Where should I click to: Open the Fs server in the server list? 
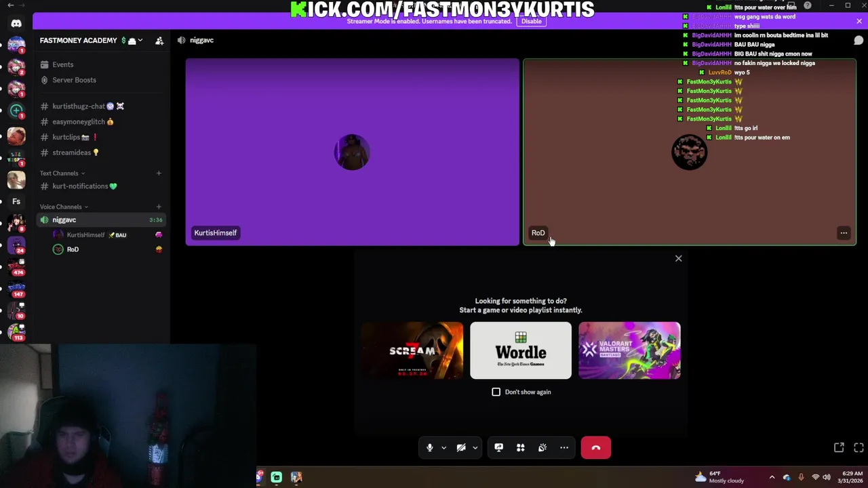pos(16,201)
